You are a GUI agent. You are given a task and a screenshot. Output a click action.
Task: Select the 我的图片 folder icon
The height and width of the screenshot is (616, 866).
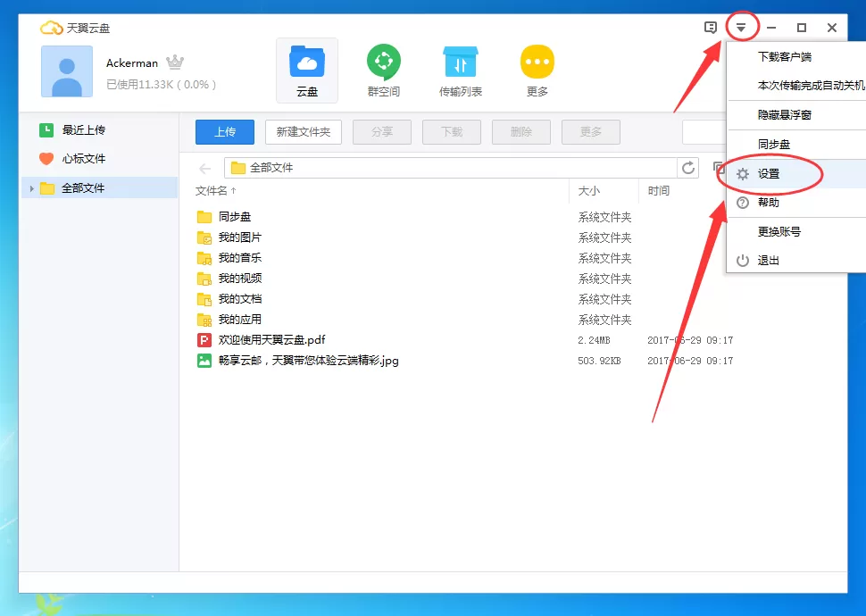(204, 237)
